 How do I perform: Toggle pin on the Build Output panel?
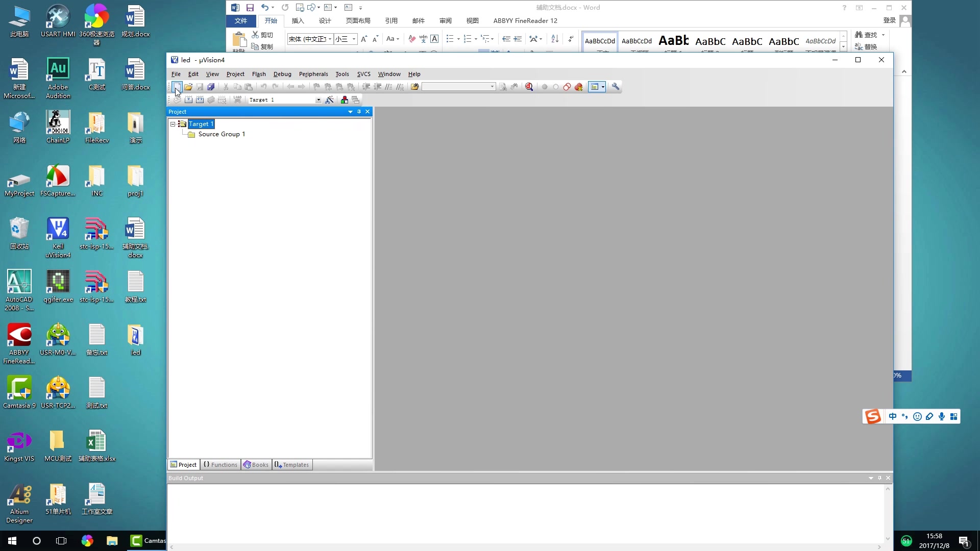click(879, 478)
